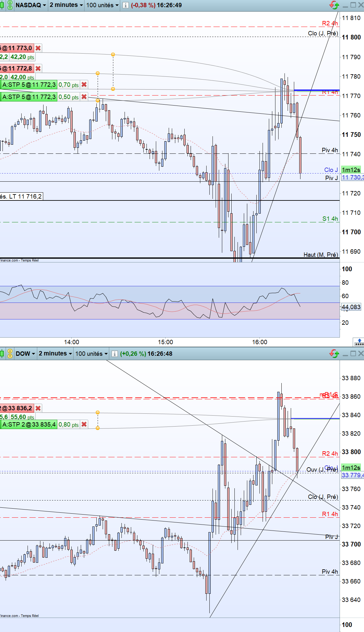Select the A:STP 5@11 772,3 order label with 0,70 pts
This screenshot has height=632, width=364.
(x=29, y=85)
